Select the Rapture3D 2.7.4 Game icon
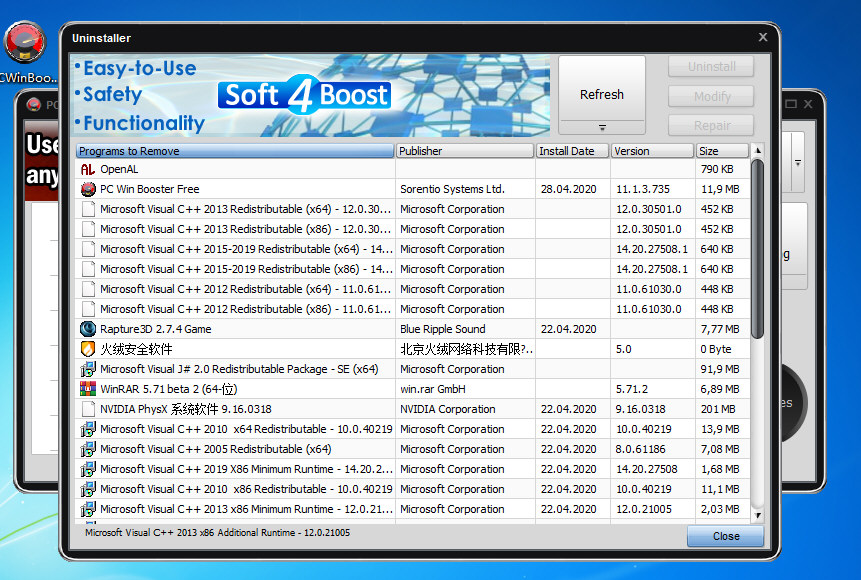This screenshot has height=580, width=861. (88, 329)
